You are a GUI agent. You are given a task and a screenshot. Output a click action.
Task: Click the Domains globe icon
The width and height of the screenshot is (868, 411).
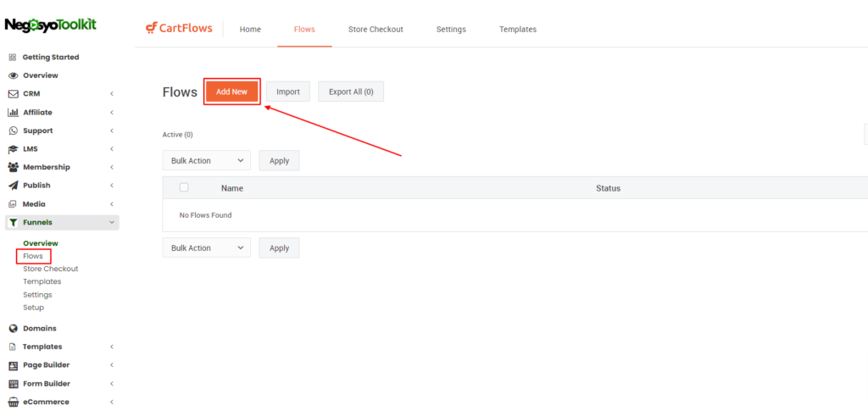tap(14, 329)
